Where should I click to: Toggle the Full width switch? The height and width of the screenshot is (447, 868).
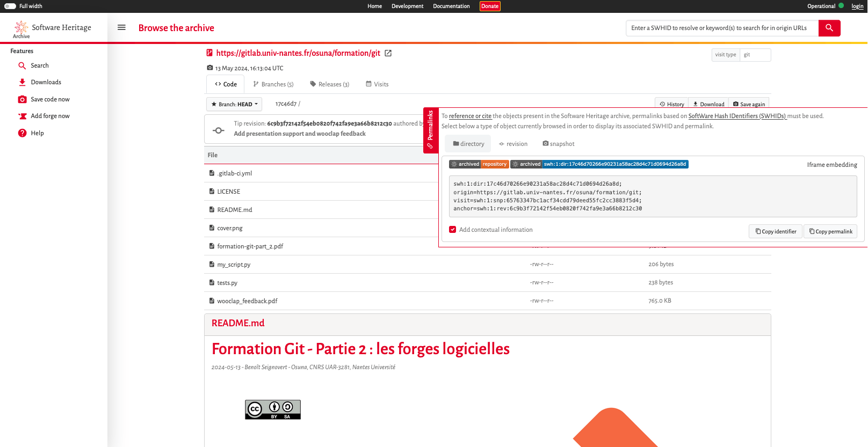[10, 6]
